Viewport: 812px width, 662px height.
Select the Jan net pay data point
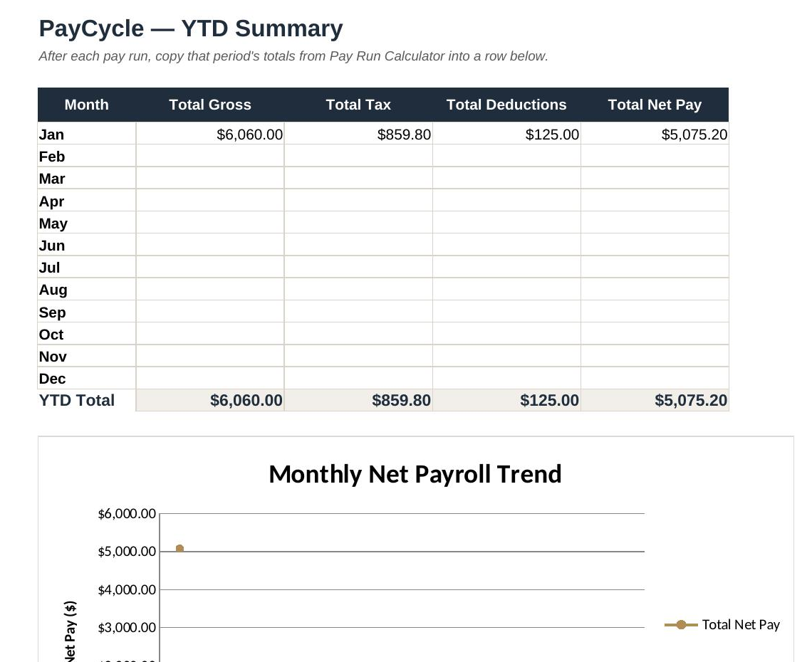(x=179, y=548)
